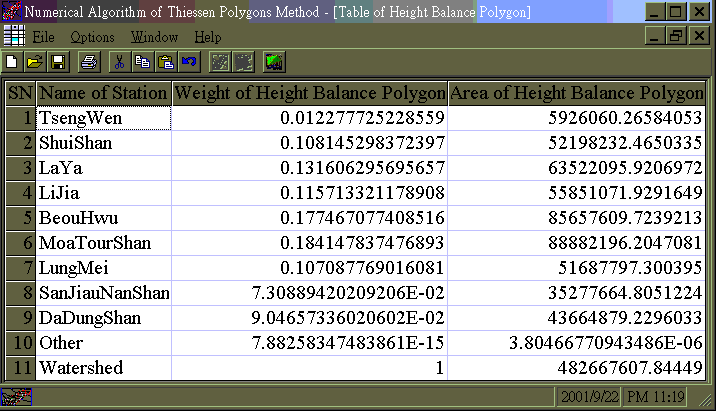Click the scattered points map icon

pos(220,62)
